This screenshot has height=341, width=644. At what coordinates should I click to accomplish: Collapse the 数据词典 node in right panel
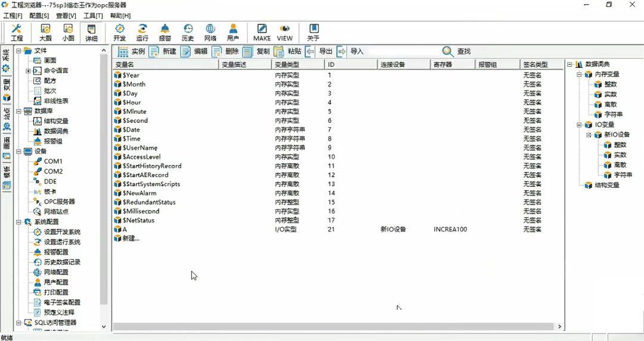coord(569,64)
